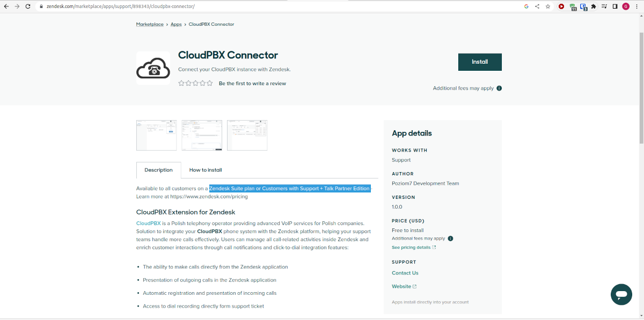Viewport: 644px width, 320px height.
Task: Open the chat support widget
Action: tap(621, 295)
